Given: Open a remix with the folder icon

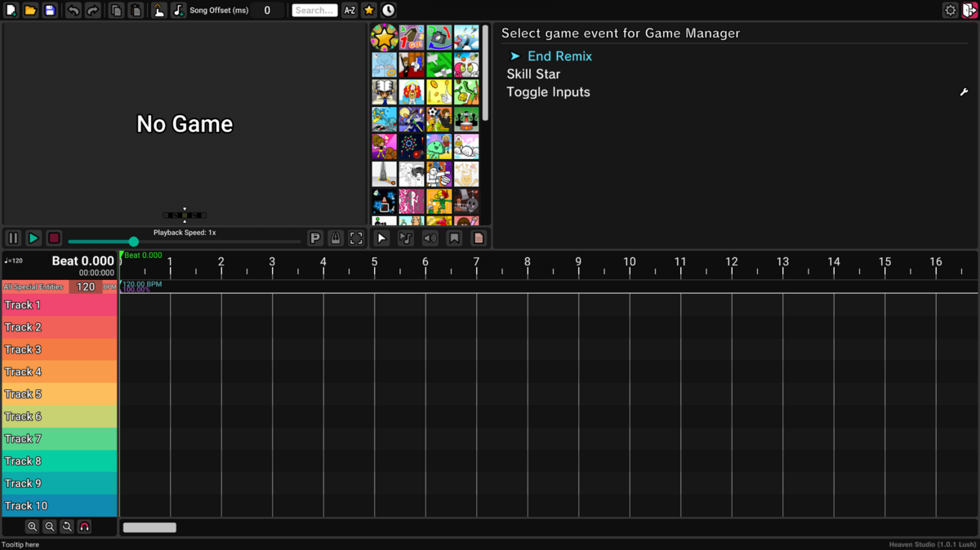Looking at the screenshot, I should point(30,11).
